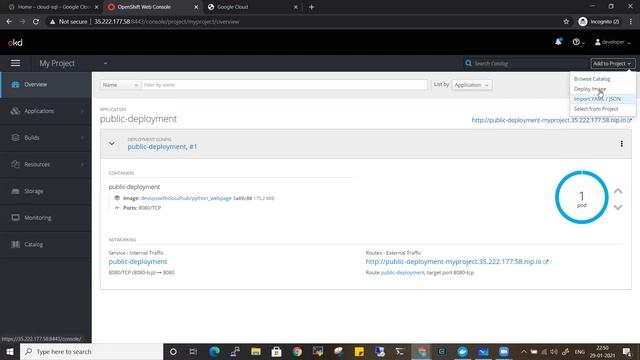Open the python_webpage image link
This screenshot has height=360, width=640.
[186, 198]
